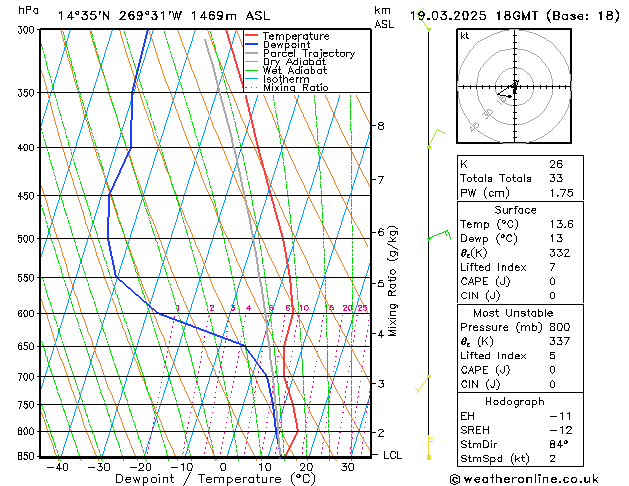Click the Hodograph section heading in table
The height and width of the screenshot is (486, 629).
click(x=515, y=402)
